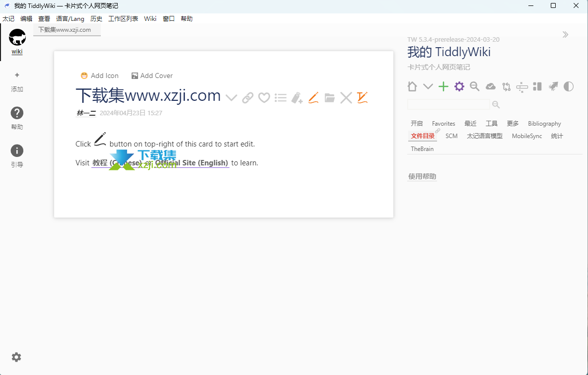Click the 我的 TiddlyWiki site title
Screen dimensions: 588x375
pos(449,52)
